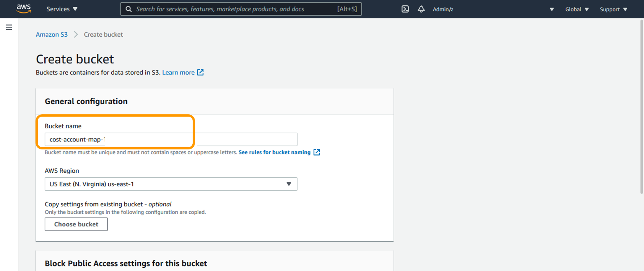Screen dimensions: 644x271
Task: Open the Global region selector
Action: pos(577,9)
